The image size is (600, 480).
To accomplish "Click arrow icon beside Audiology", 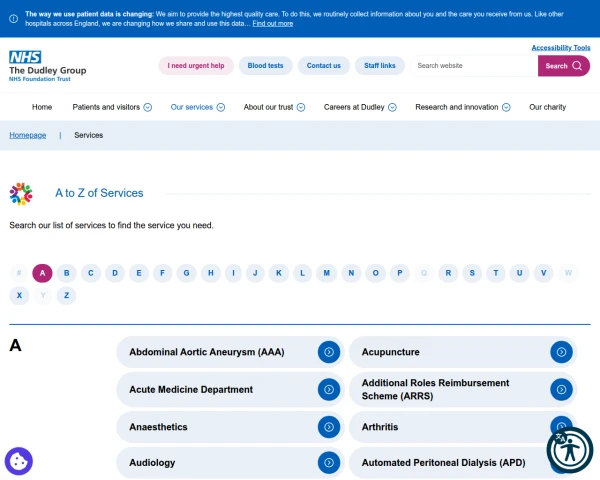I will point(329,463).
